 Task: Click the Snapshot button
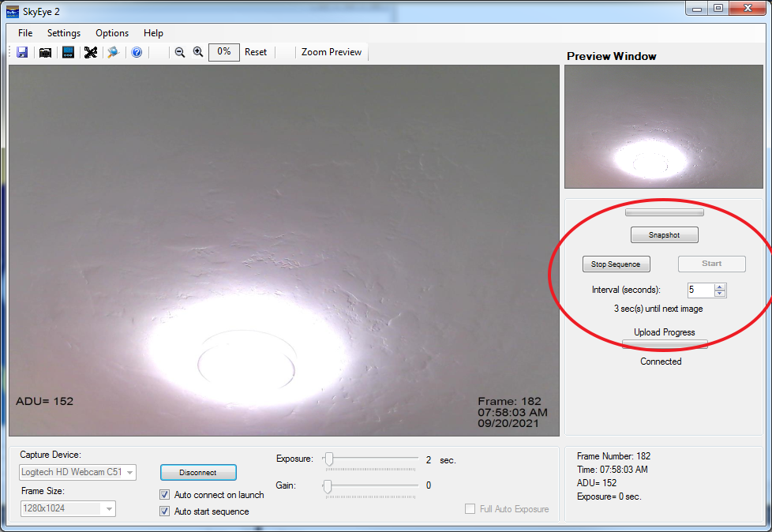point(664,234)
